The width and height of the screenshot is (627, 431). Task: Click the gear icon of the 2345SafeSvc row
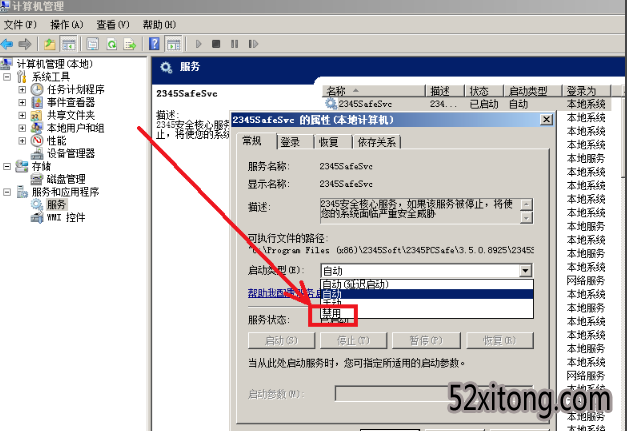point(331,104)
